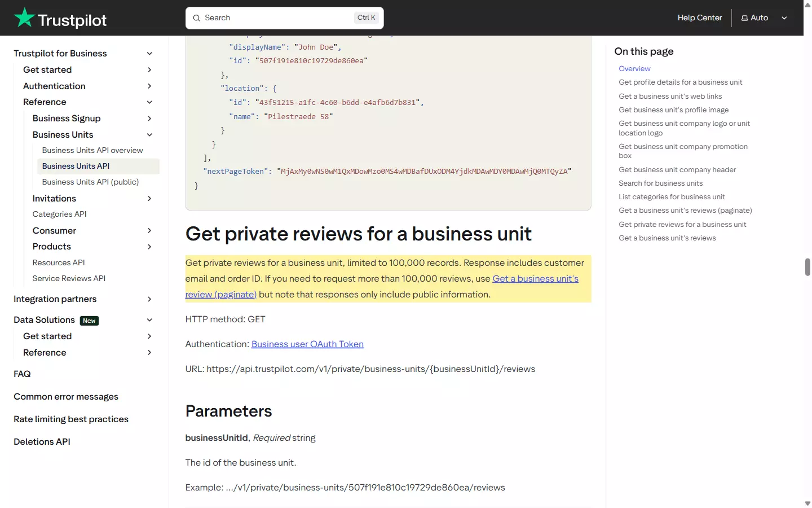This screenshot has width=812, height=508.
Task: Expand the Business Signup chevron
Action: pos(149,119)
